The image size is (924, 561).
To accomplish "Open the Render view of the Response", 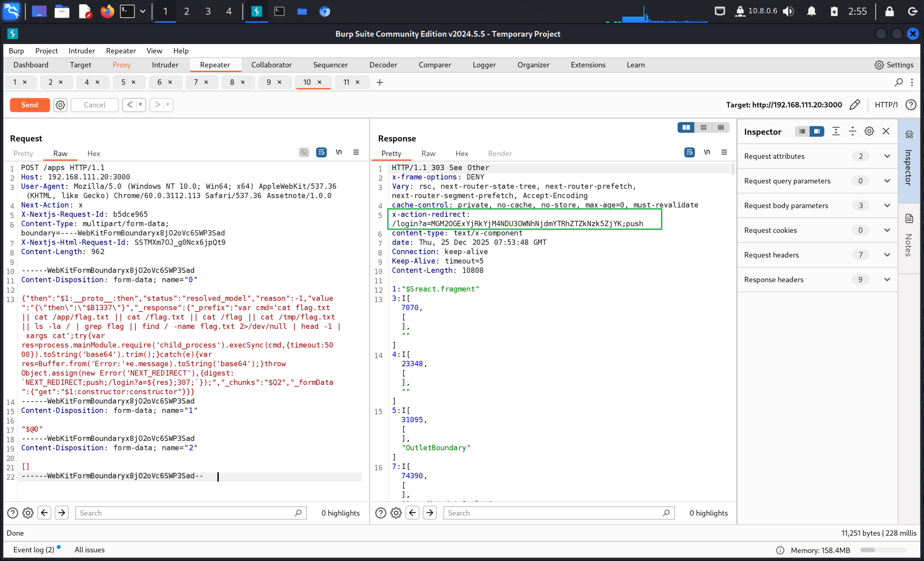I will [499, 153].
